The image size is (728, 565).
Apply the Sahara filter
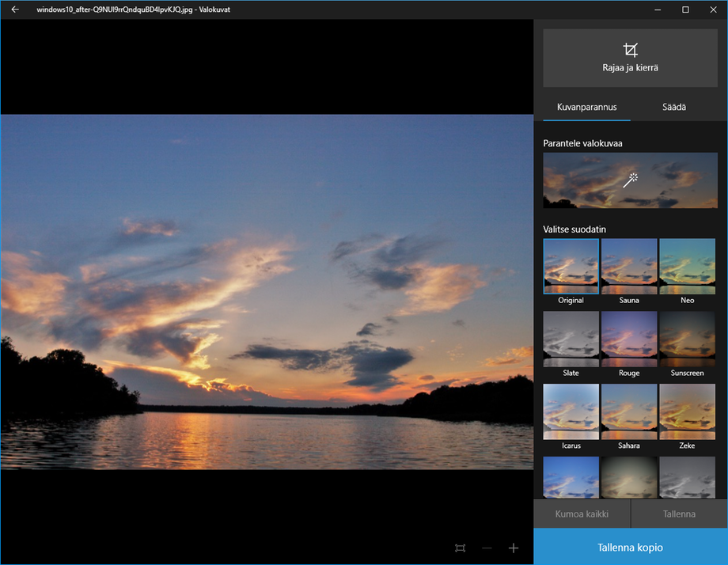pyautogui.click(x=629, y=411)
